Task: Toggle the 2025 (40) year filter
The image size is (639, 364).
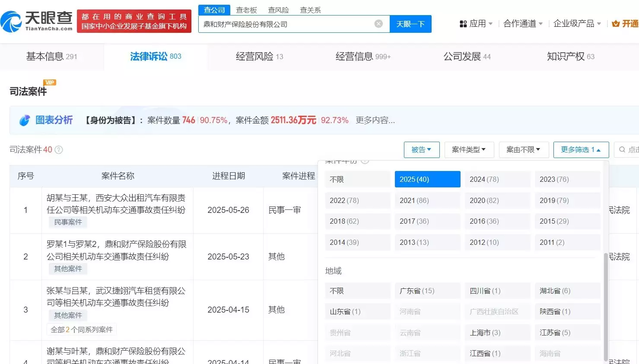Action: tap(428, 179)
